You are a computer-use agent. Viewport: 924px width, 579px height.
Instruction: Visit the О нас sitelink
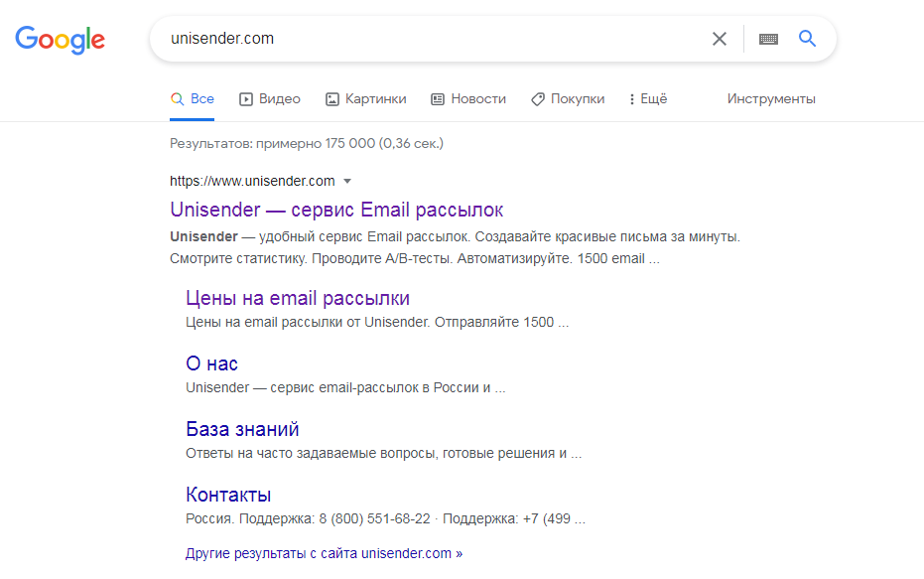point(211,363)
